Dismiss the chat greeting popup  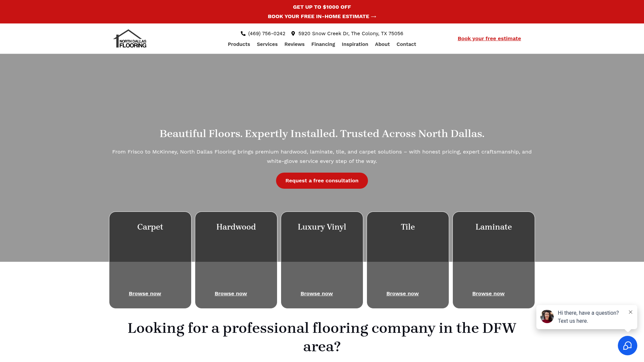point(631,312)
